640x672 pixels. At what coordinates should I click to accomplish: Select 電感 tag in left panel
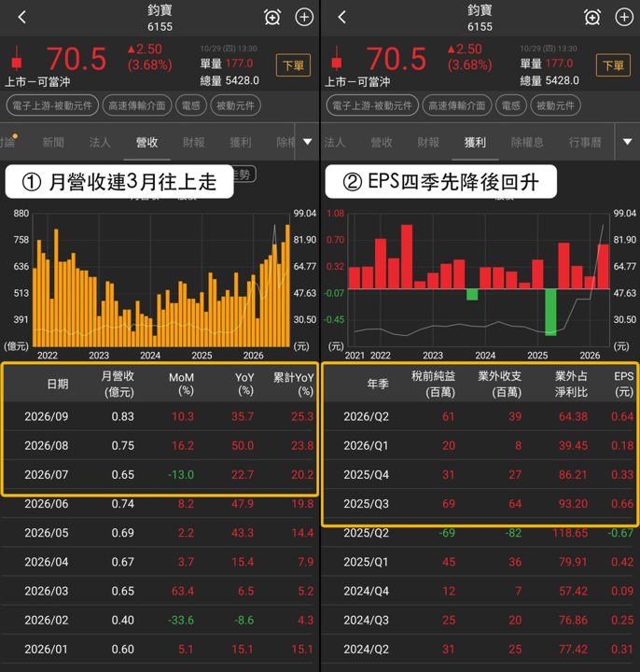click(x=191, y=105)
